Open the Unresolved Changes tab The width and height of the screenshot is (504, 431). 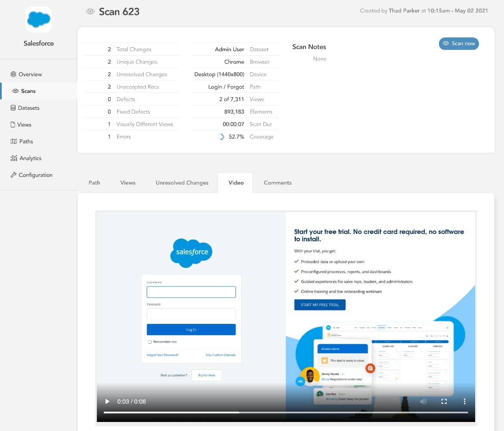click(182, 183)
